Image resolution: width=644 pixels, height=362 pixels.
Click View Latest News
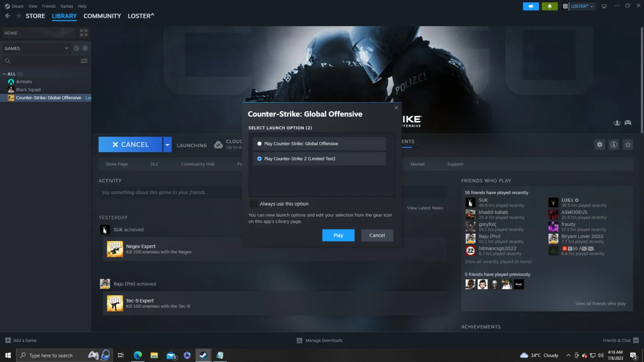425,208
